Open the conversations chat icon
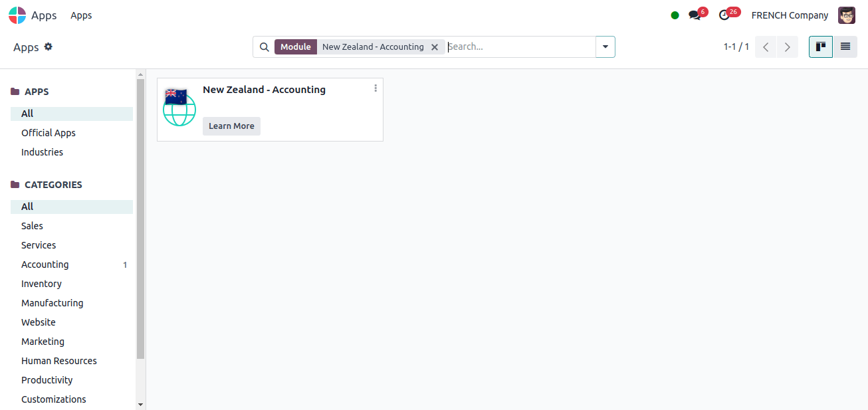This screenshot has width=868, height=410. [695, 15]
